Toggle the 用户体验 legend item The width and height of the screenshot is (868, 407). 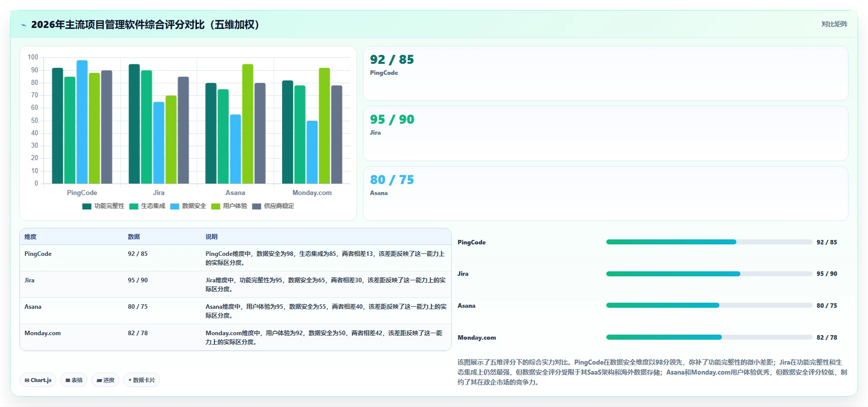point(229,206)
